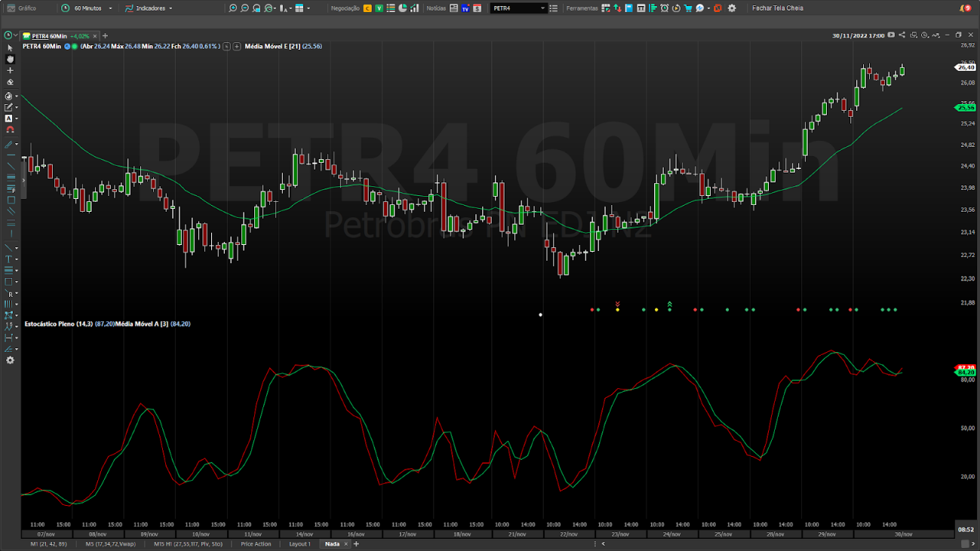
Task: Toggle the magnet snap tool
Action: tap(10, 130)
